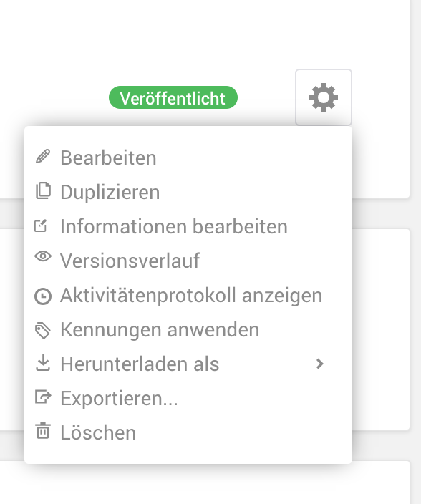421x504 pixels.
Task: Click the copy pages icon beside Duplizieren
Action: click(x=43, y=191)
